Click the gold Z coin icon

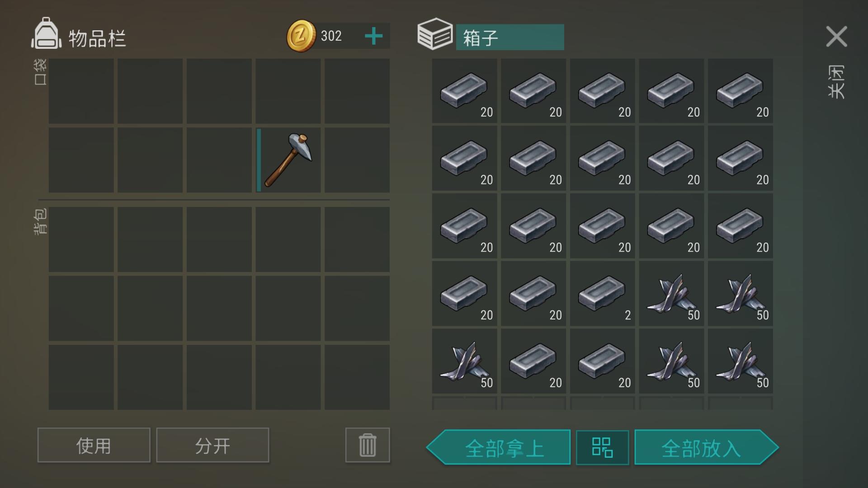(x=301, y=36)
